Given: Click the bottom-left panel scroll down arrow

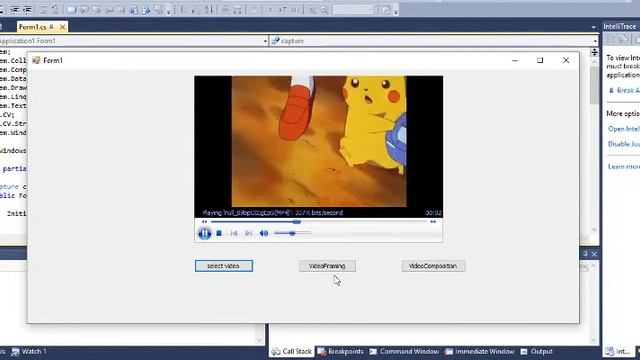Looking at the screenshot, I should [x=260, y=340].
